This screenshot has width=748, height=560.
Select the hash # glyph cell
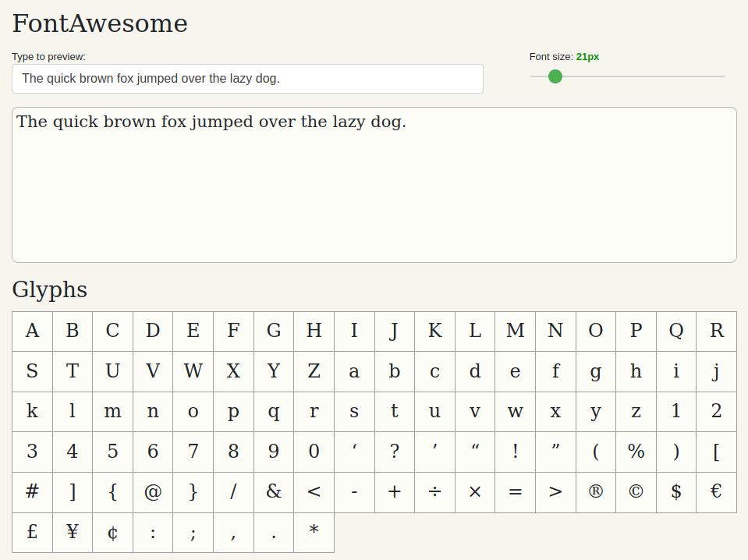tap(32, 492)
